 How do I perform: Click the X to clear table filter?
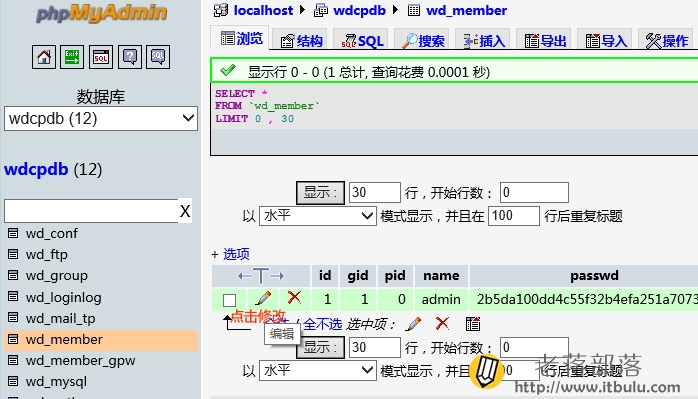185,211
